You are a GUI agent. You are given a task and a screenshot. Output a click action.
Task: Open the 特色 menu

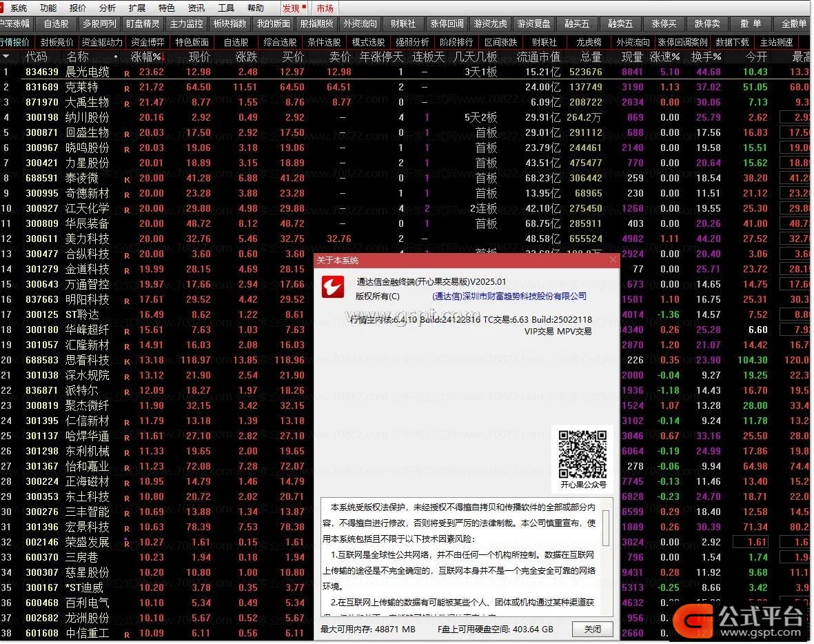pos(167,8)
